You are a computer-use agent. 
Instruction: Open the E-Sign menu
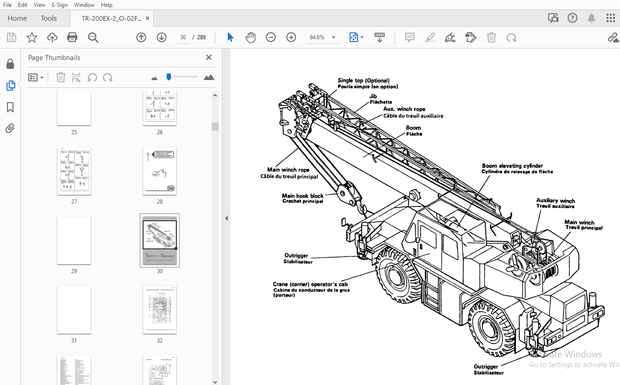pos(59,5)
